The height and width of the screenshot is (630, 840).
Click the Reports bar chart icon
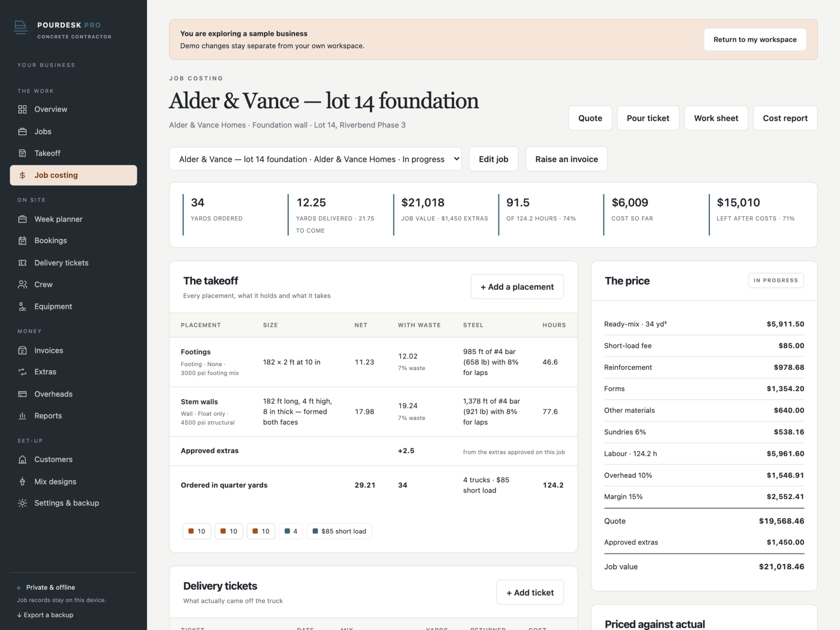pyautogui.click(x=22, y=416)
